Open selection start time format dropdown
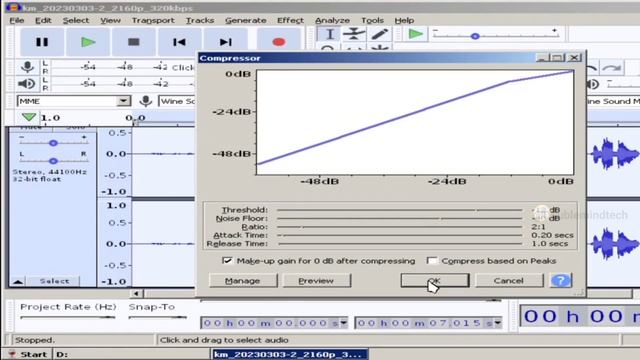The width and height of the screenshot is (640, 360). tap(344, 323)
